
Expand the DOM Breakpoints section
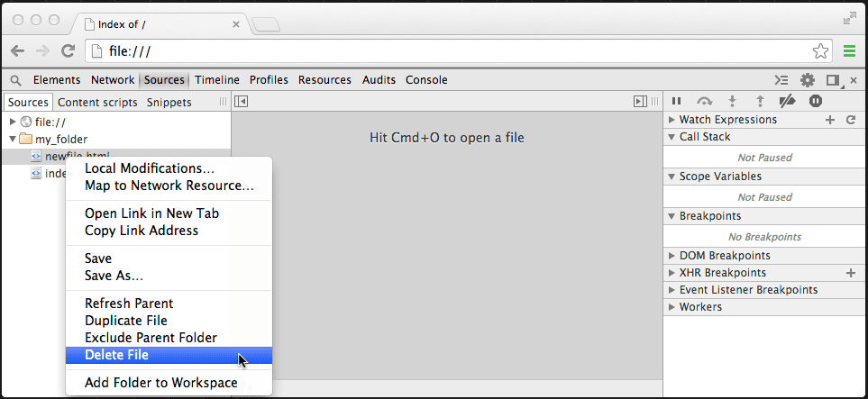pos(672,256)
